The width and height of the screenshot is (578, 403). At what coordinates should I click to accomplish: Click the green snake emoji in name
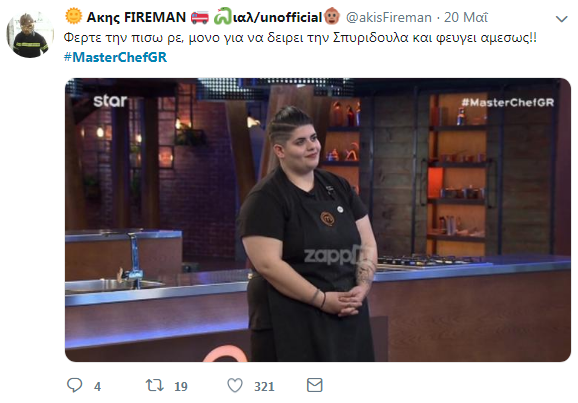[223, 17]
